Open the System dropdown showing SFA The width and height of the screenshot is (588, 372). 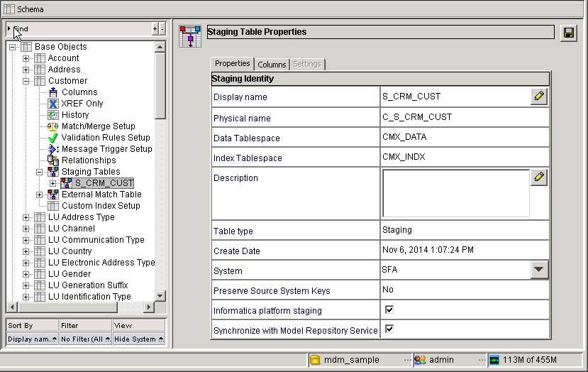[539, 270]
